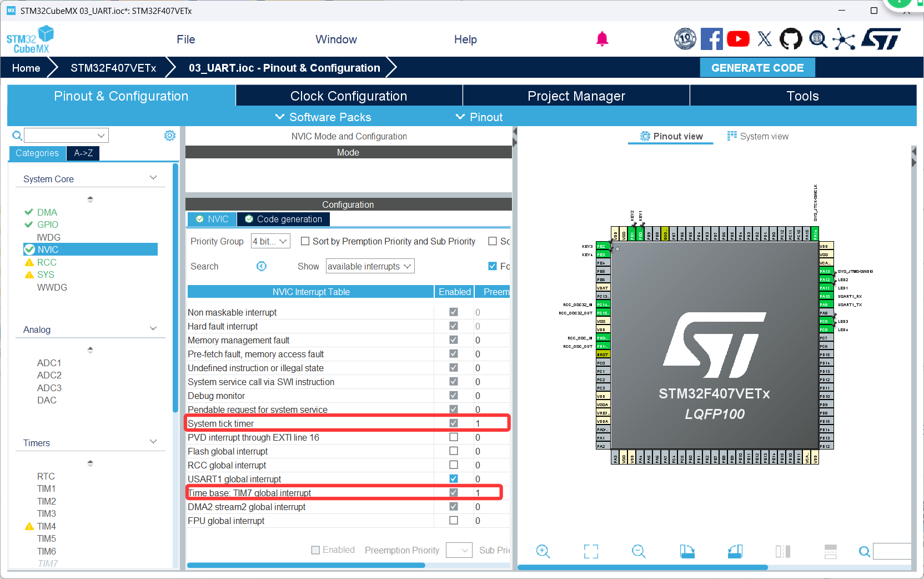
Task: Open the YouTube icon link
Action: 738,39
